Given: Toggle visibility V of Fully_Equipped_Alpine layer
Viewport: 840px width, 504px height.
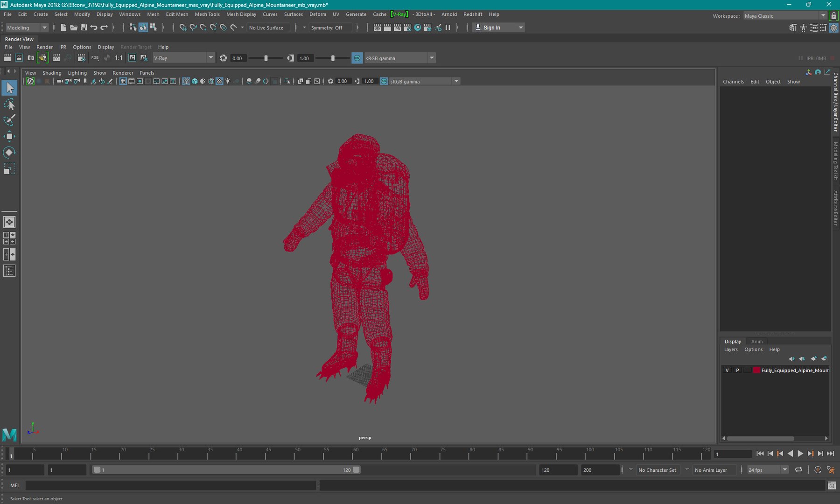Looking at the screenshot, I should [727, 370].
